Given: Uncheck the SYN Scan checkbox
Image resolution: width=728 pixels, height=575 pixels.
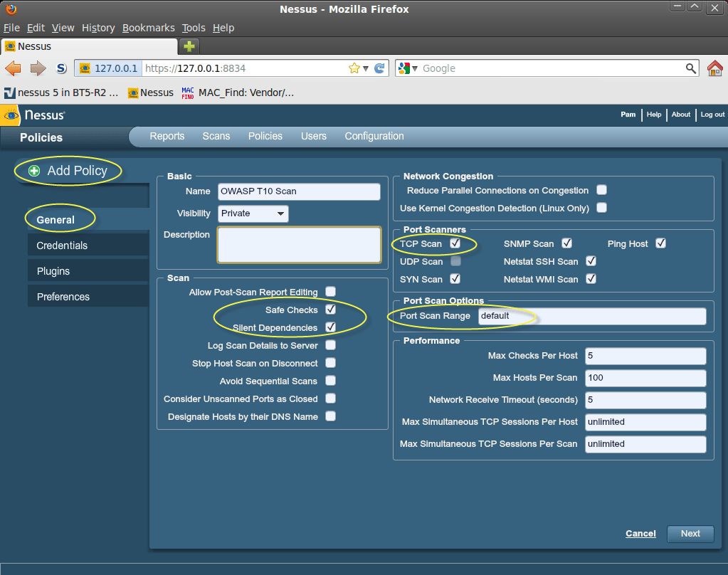Looking at the screenshot, I should pyautogui.click(x=455, y=279).
